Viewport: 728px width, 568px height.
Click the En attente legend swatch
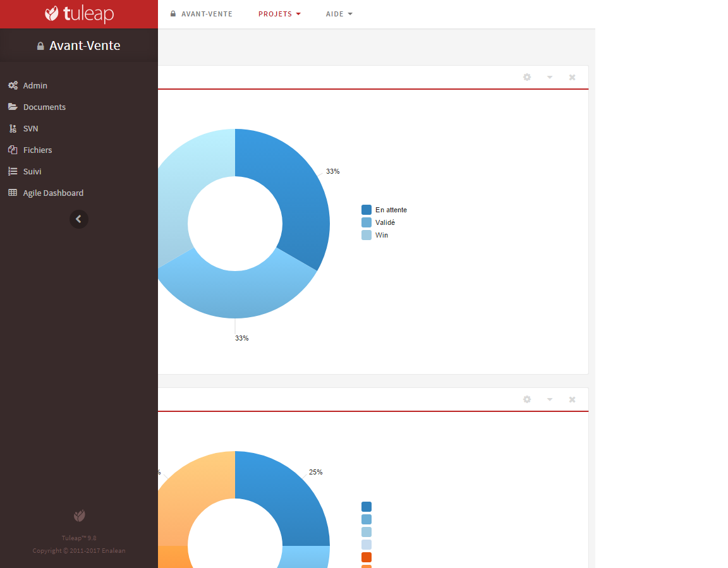click(x=367, y=210)
